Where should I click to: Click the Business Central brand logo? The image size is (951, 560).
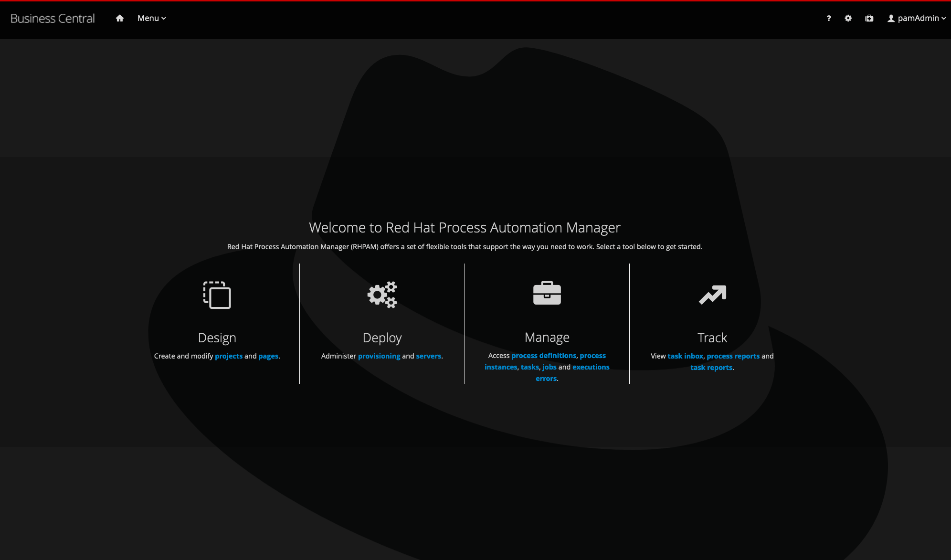[x=53, y=18]
